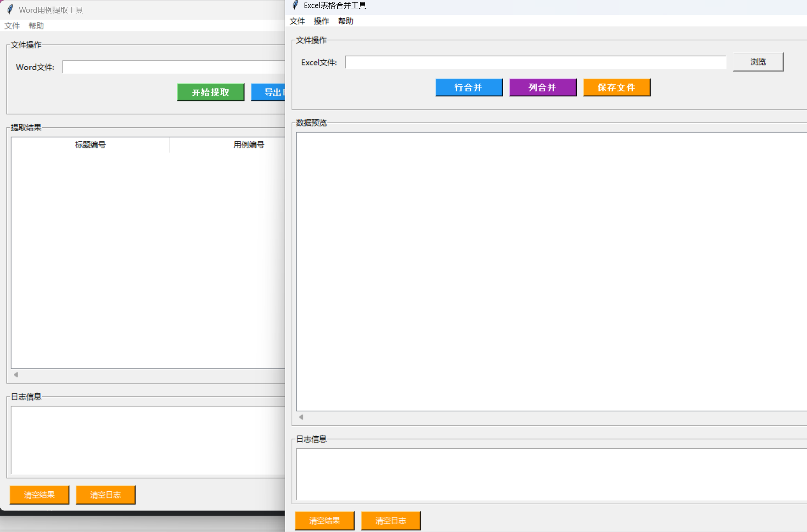Click the Excel tool feather window icon
The width and height of the screenshot is (807, 532).
pos(295,5)
